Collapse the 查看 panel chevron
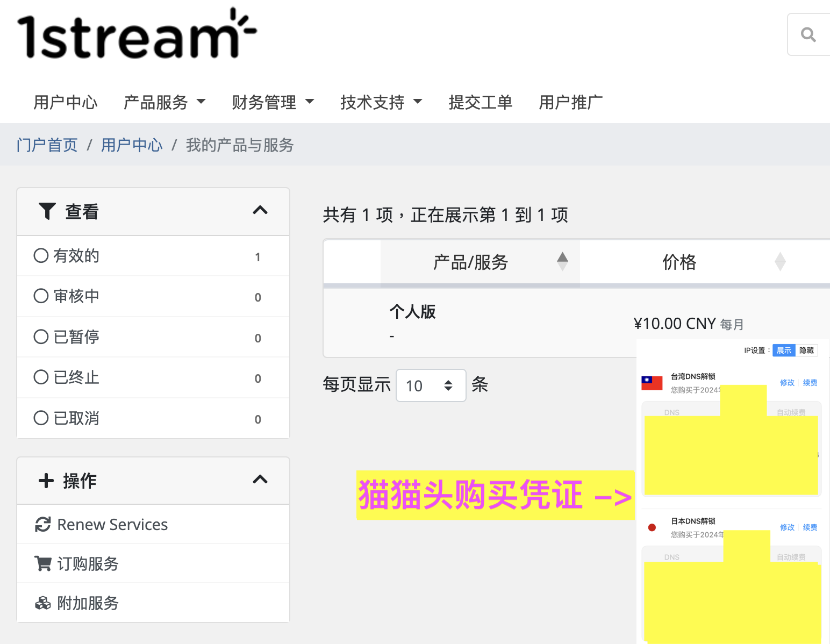This screenshot has height=644, width=830. point(260,210)
